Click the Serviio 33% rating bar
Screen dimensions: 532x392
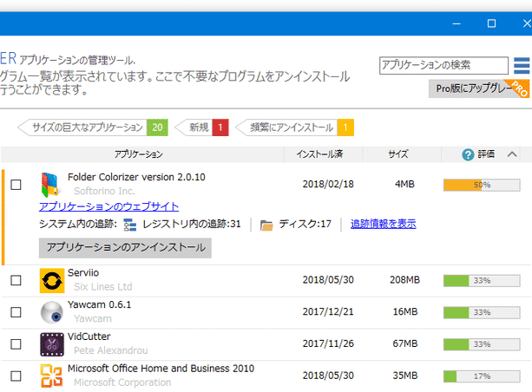tap(482, 281)
